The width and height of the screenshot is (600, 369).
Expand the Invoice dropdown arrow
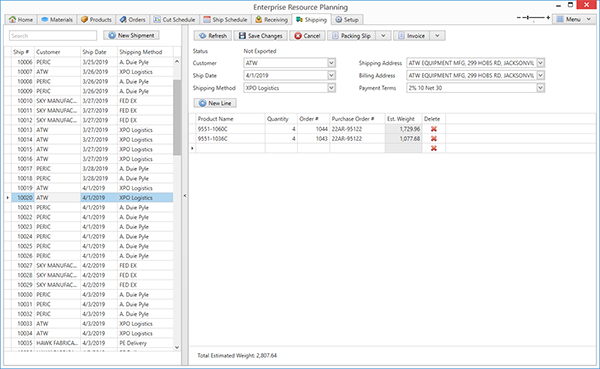(x=437, y=36)
